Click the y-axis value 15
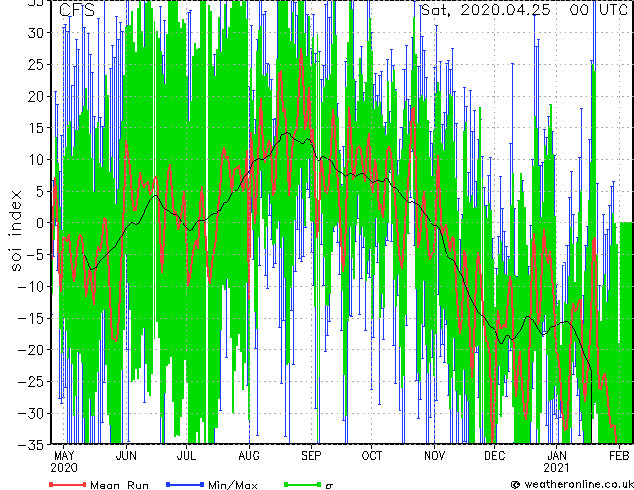Viewport: 634px width, 490px height. pyautogui.click(x=36, y=128)
